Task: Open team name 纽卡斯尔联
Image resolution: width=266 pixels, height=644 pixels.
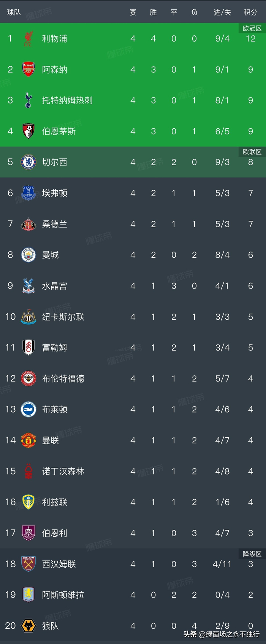Action: click(63, 317)
